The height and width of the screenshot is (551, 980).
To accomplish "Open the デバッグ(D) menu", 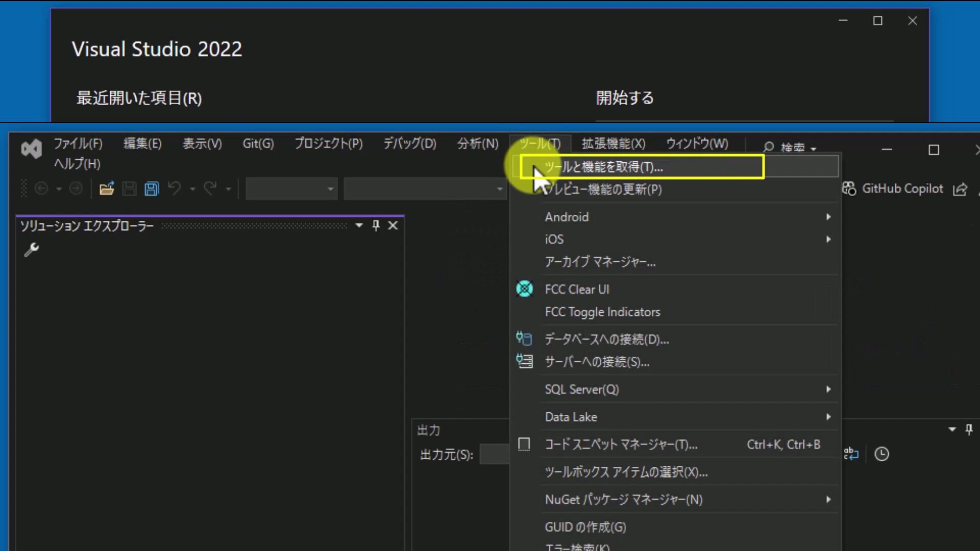I will coord(410,144).
